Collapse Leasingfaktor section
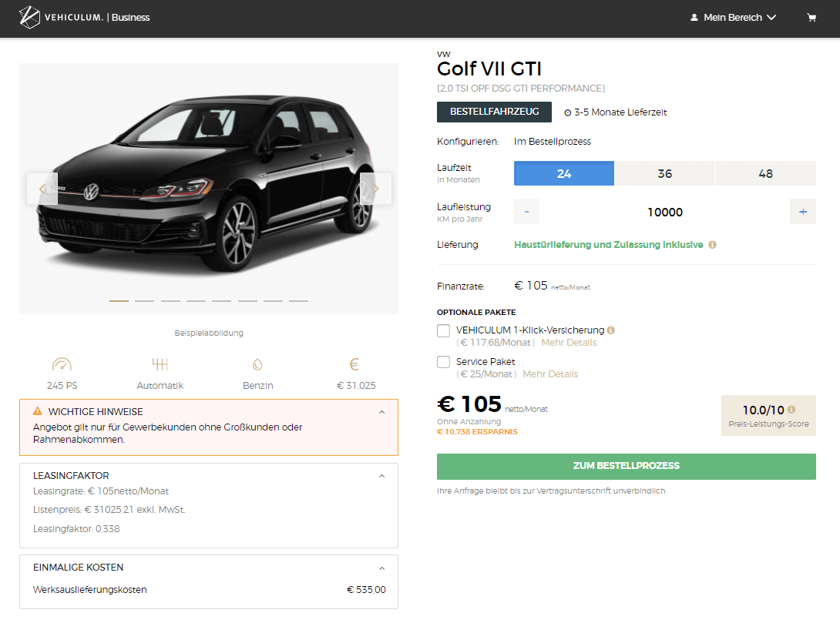The image size is (840, 623). tap(382, 477)
